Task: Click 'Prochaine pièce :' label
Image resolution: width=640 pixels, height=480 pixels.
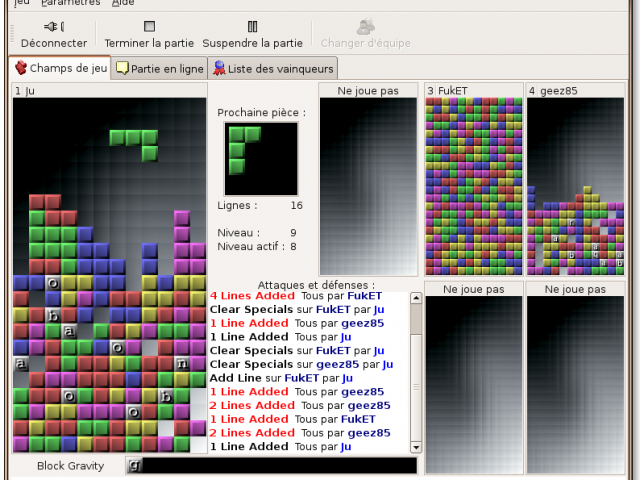Action: click(262, 113)
